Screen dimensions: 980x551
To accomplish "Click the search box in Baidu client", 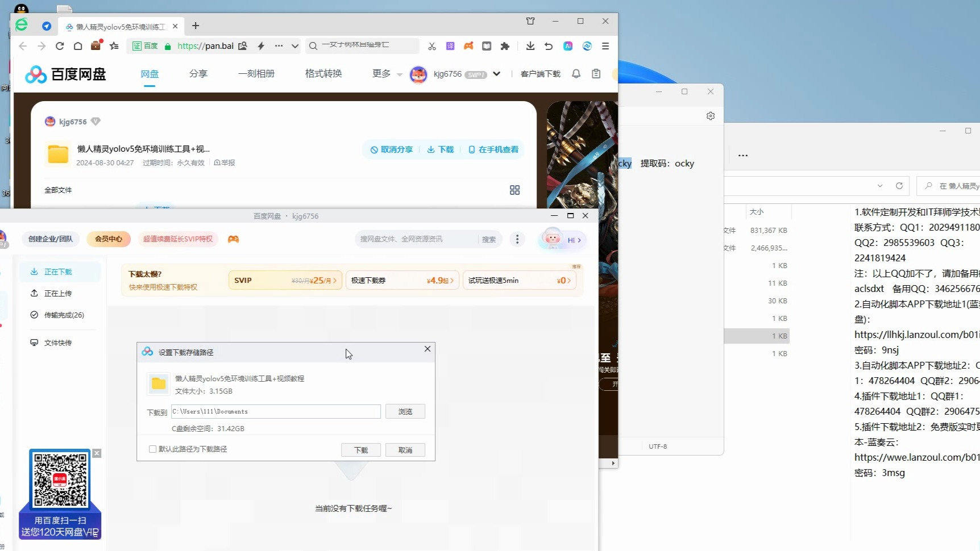I will (x=418, y=239).
